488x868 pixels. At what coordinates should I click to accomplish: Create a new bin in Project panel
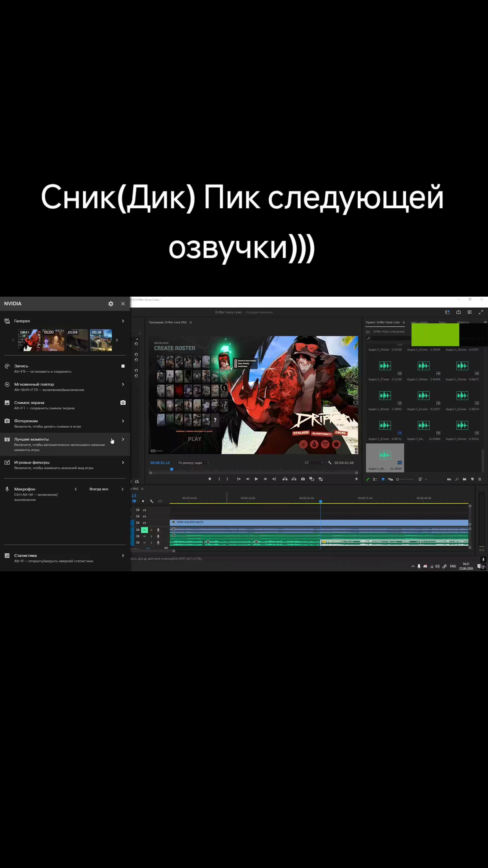464,479
